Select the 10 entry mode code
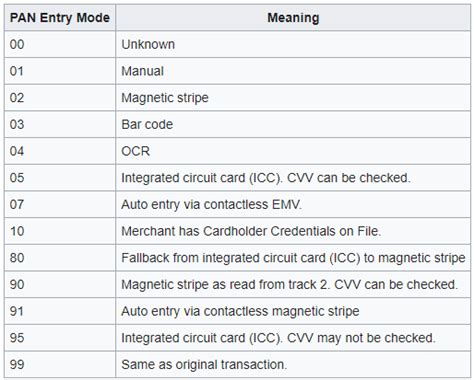Image resolution: width=474 pixels, height=380 pixels. pos(17,231)
